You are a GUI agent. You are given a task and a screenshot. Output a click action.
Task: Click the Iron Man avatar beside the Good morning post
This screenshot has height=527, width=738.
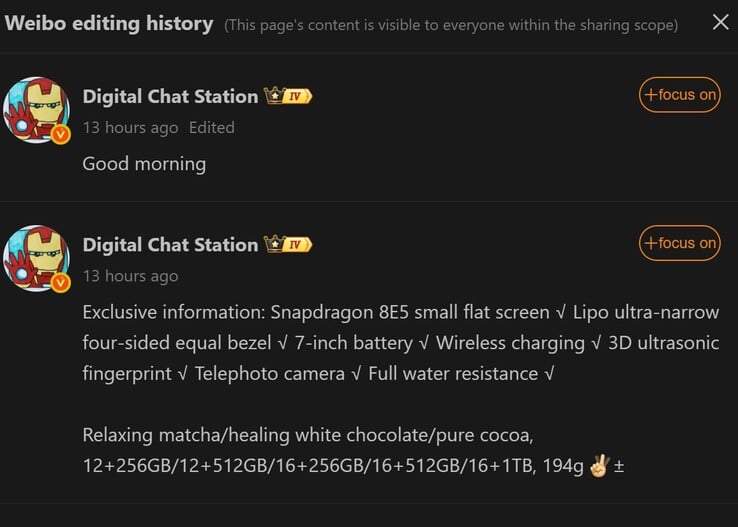click(36, 108)
